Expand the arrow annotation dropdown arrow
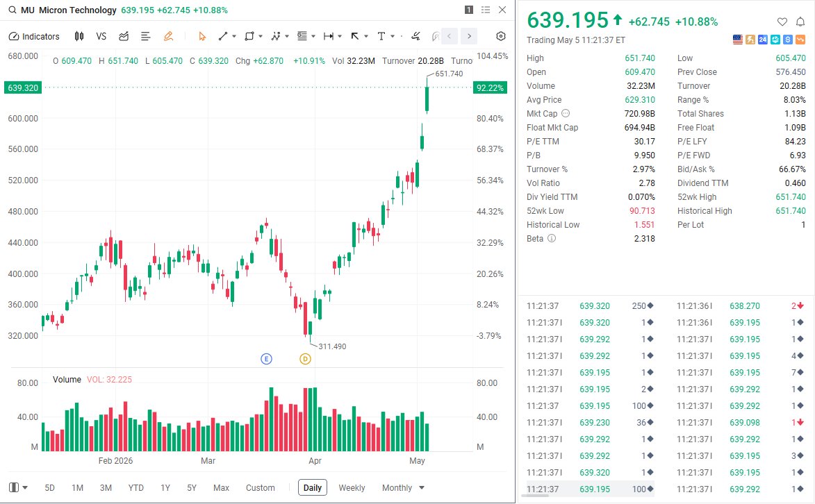815x504 pixels. 366,36
